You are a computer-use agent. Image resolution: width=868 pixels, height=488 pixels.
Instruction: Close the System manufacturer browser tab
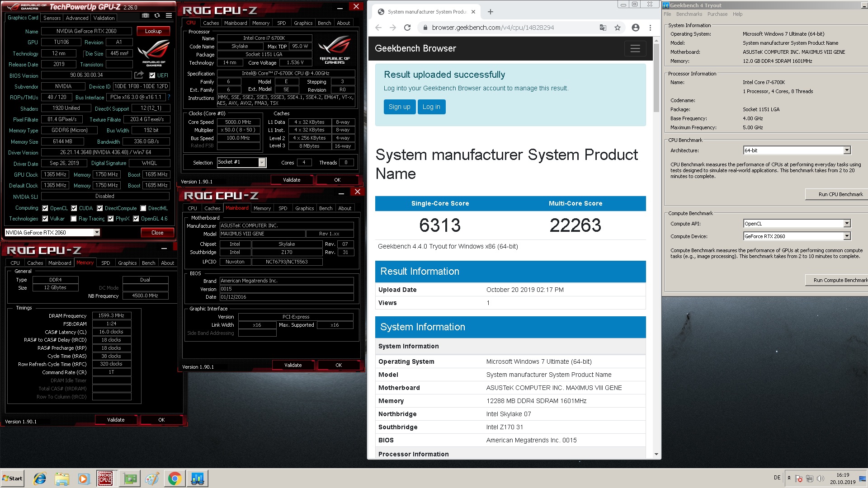pos(473,12)
